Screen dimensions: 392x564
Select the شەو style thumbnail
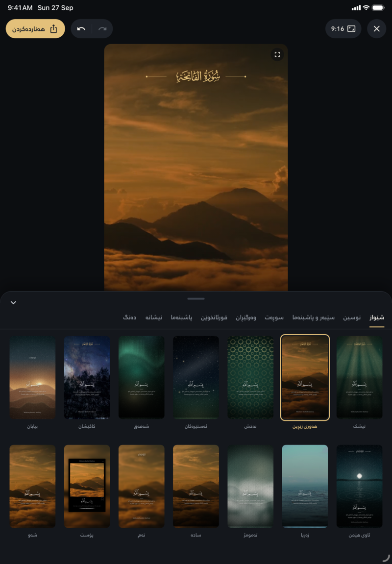point(32,486)
